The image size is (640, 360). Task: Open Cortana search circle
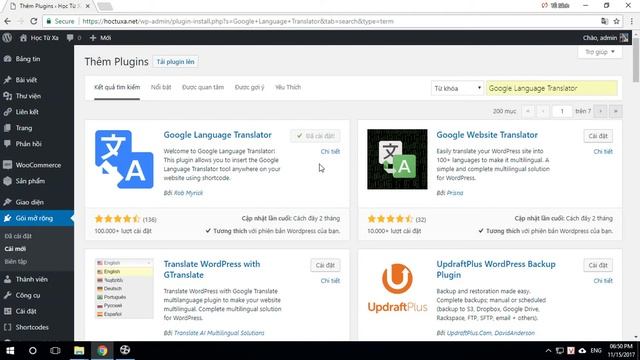point(33,351)
